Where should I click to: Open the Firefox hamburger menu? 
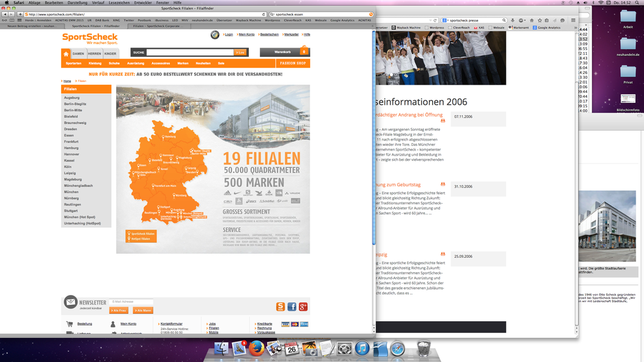pyautogui.click(x=574, y=20)
